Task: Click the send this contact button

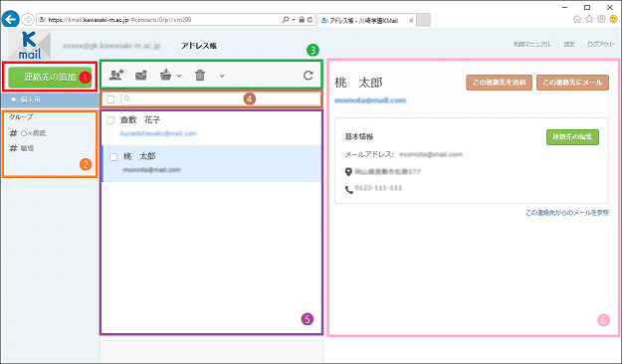Action: click(x=499, y=83)
